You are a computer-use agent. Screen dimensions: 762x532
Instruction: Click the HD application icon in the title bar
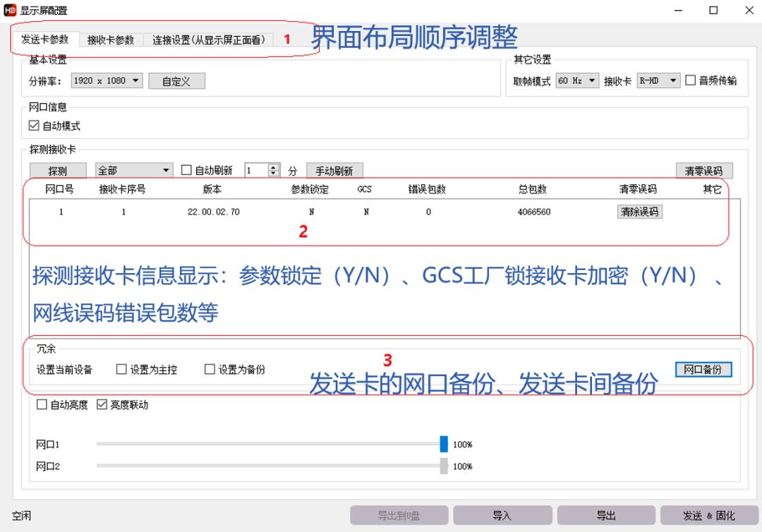pos(11,10)
